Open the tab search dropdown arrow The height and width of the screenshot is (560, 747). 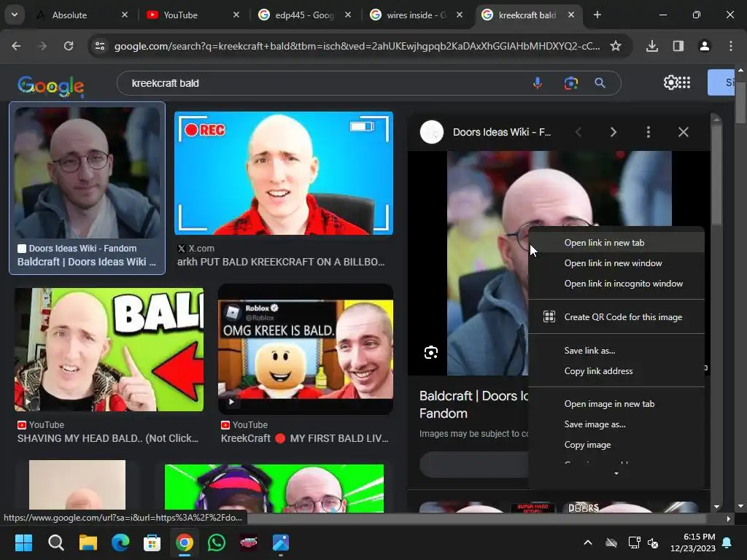(x=15, y=15)
